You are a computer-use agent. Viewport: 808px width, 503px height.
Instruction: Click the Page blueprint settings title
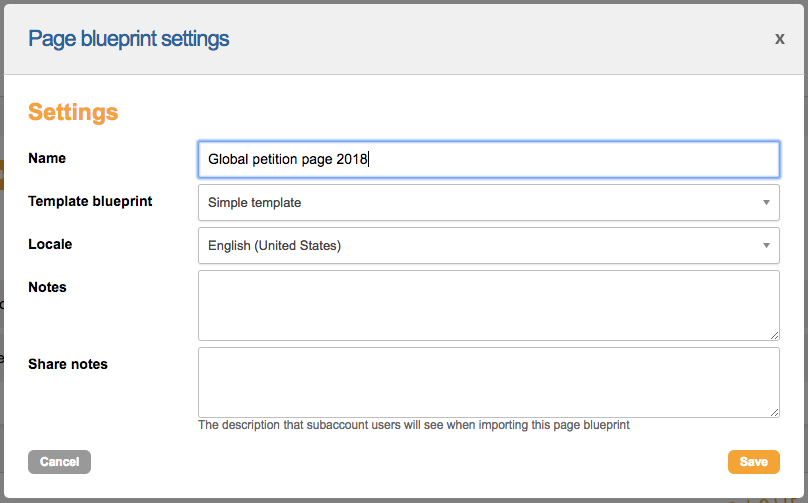click(128, 39)
